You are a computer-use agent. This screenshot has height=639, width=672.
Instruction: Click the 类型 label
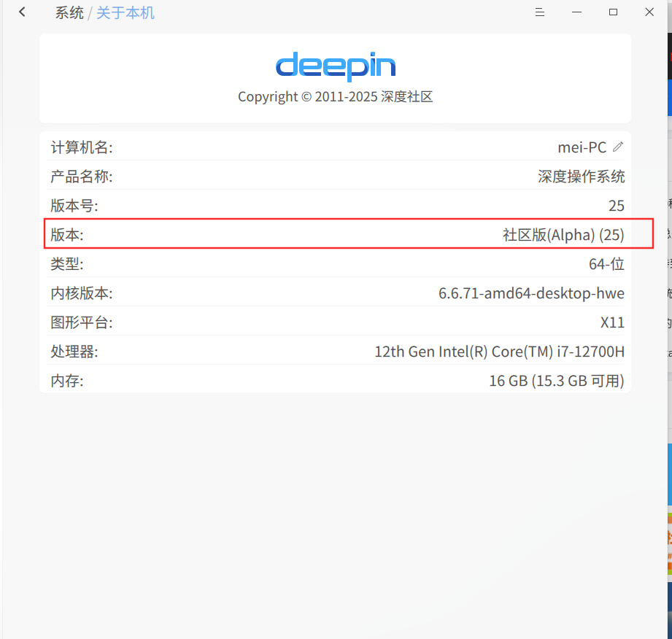pyautogui.click(x=67, y=264)
